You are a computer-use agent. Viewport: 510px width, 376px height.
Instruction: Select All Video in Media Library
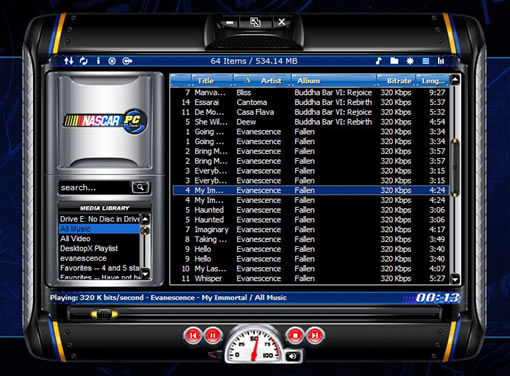pos(75,239)
